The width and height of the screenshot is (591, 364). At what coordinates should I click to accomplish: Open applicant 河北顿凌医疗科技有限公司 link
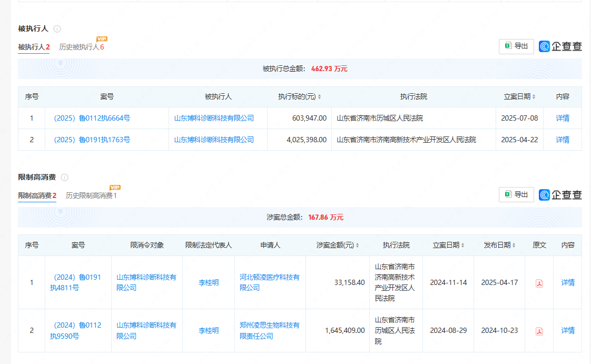click(x=269, y=282)
